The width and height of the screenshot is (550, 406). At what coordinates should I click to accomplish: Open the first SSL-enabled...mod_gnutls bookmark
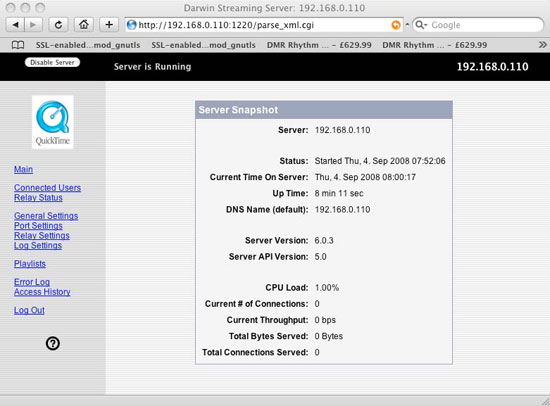(88, 45)
